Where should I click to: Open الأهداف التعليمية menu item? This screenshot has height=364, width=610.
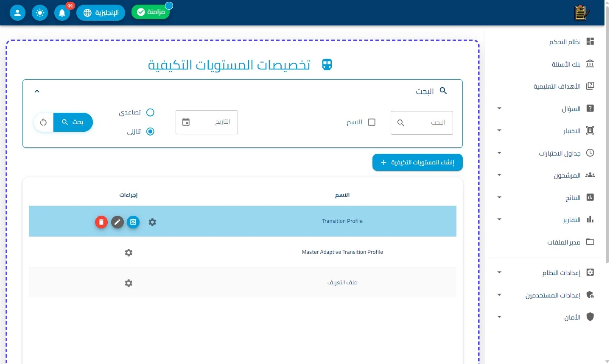[545, 86]
